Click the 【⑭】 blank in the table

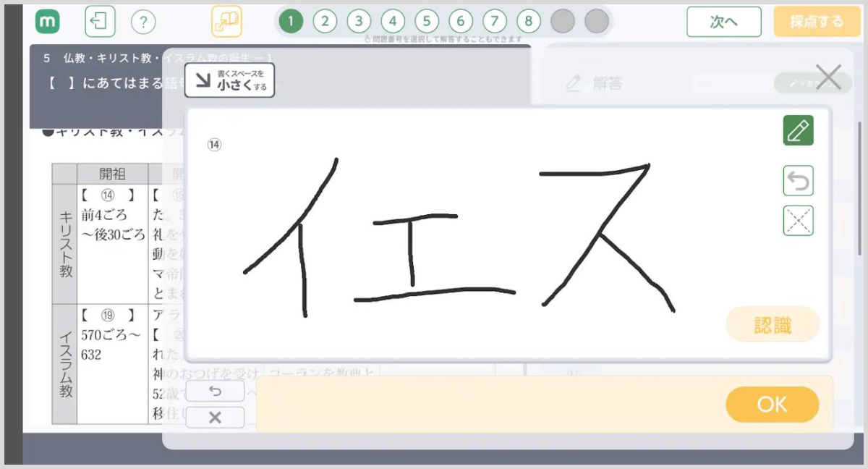click(108, 195)
